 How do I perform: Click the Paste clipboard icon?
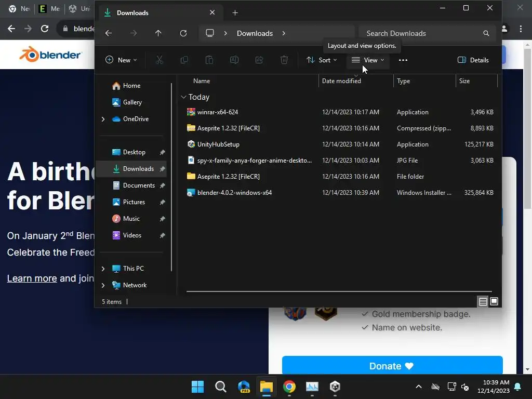[209, 60]
